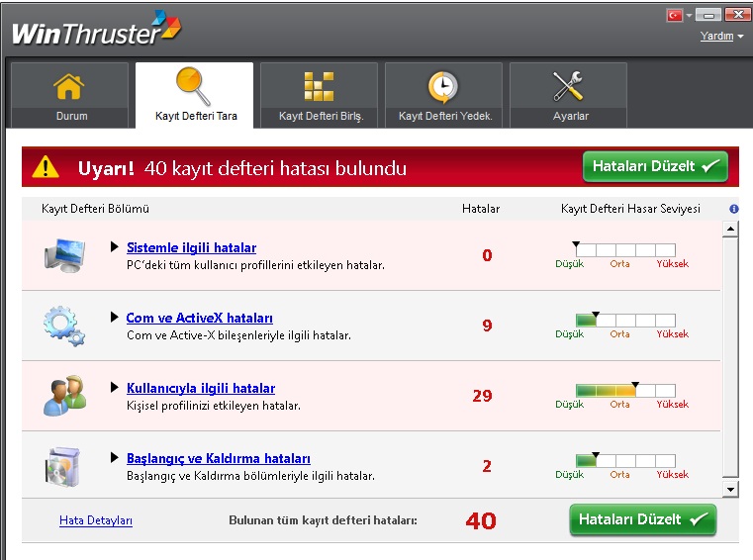Image resolution: width=753 pixels, height=560 pixels.
Task: Click bottom Hataları Düzelt button
Action: 643,519
